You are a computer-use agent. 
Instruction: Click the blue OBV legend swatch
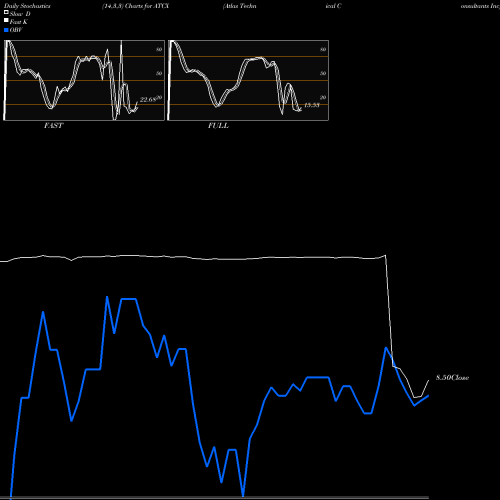(6, 30)
